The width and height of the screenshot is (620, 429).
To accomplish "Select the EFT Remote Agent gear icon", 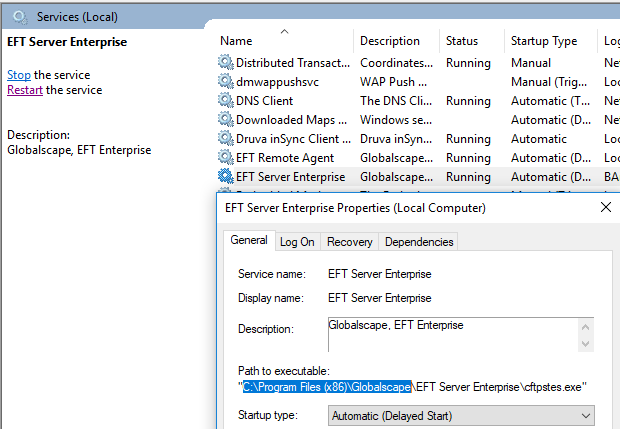I will point(225,157).
